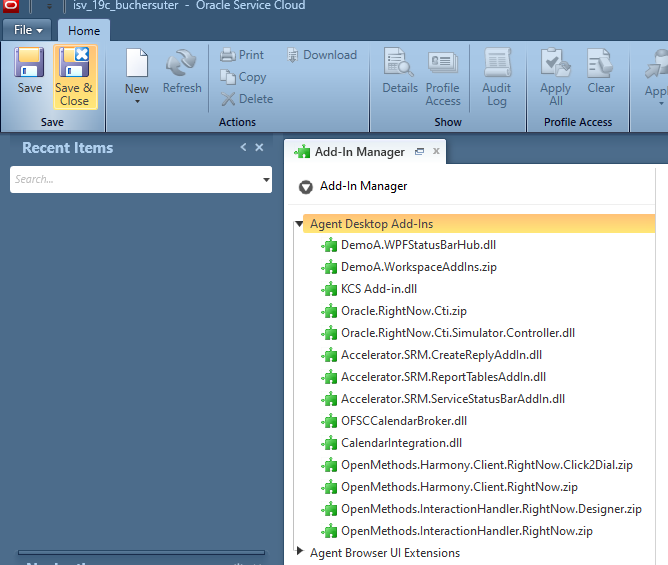Select DemoA.WorkspaceAddIns.zip add-in
The width and height of the screenshot is (668, 565).
point(419,267)
